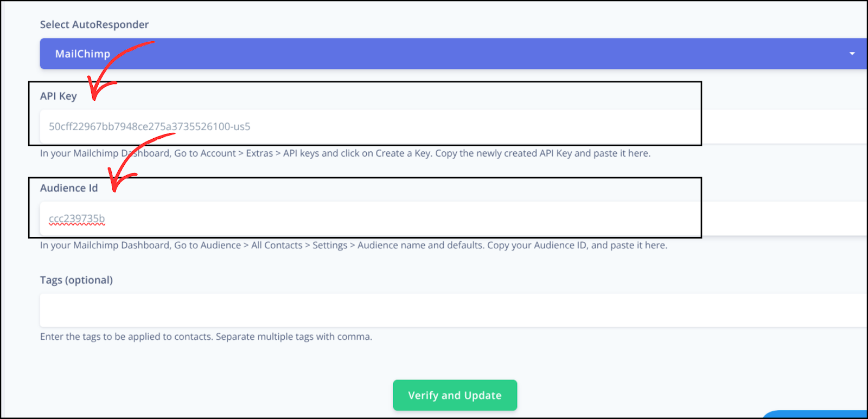Screen dimensions: 868x419
Task: Click the Audience ID help text about All Contacts
Action: pyautogui.click(x=354, y=246)
